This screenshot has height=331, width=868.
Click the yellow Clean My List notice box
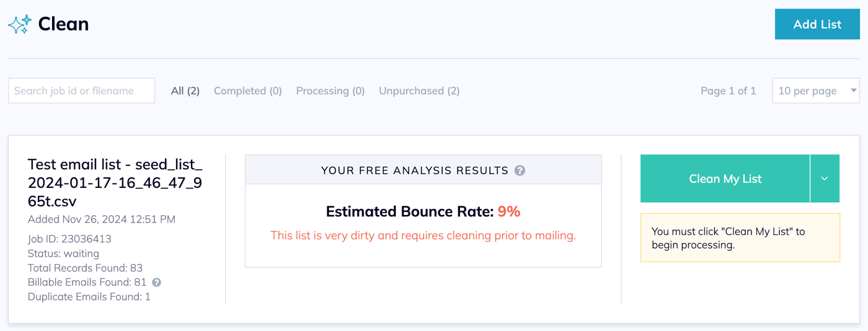point(740,238)
